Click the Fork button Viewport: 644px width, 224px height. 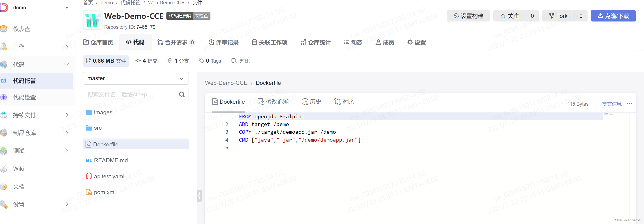(x=558, y=16)
